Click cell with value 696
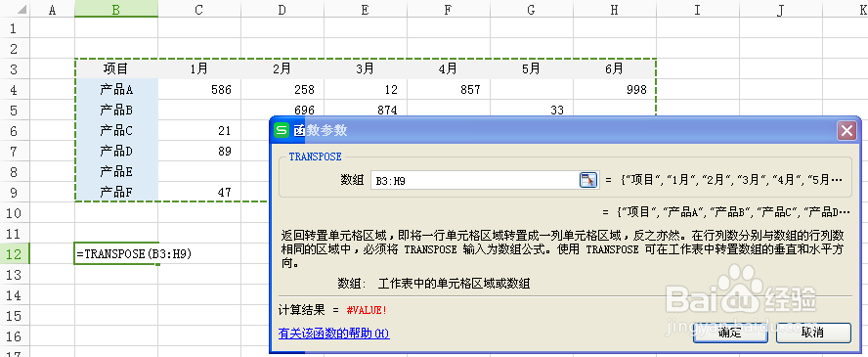 point(282,109)
